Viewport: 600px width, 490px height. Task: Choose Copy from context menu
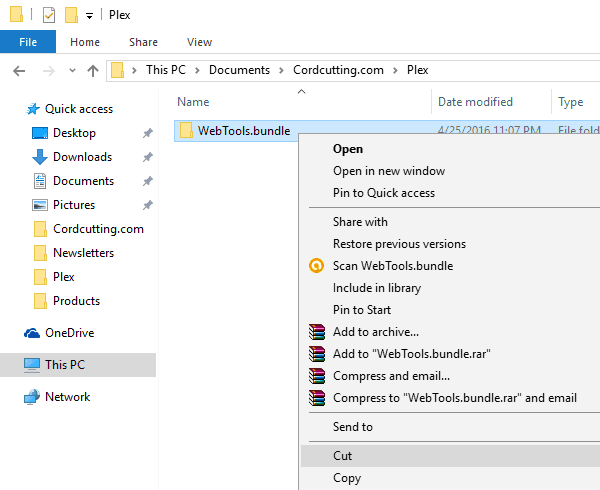pyautogui.click(x=347, y=478)
